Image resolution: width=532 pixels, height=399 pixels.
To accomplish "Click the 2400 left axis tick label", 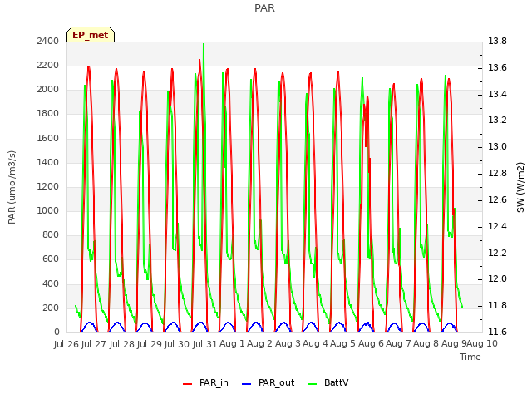I will [48, 41].
